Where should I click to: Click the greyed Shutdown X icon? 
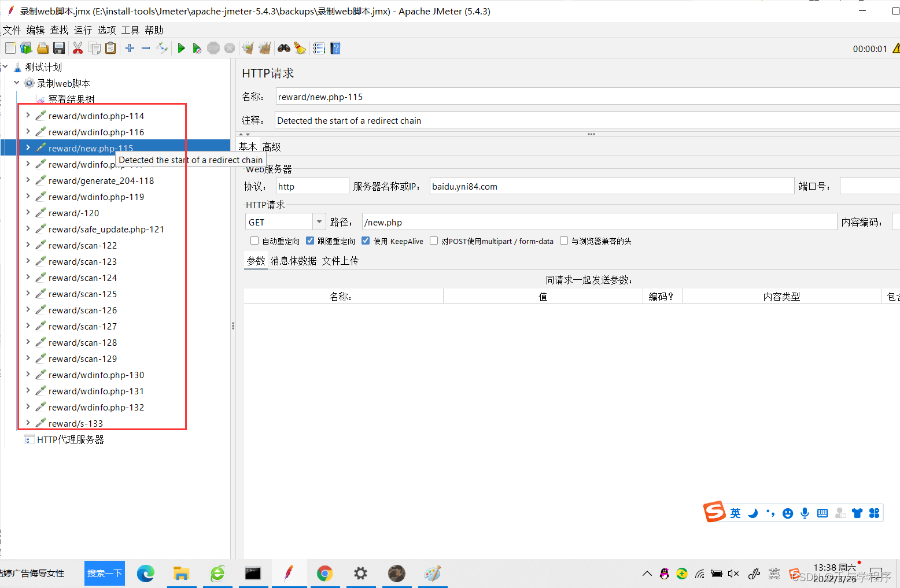coord(230,48)
